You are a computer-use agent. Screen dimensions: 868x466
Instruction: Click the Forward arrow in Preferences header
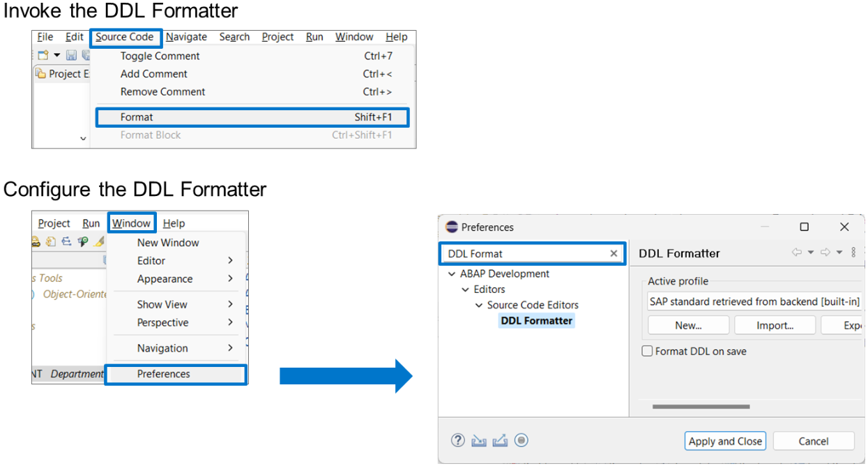coord(825,253)
